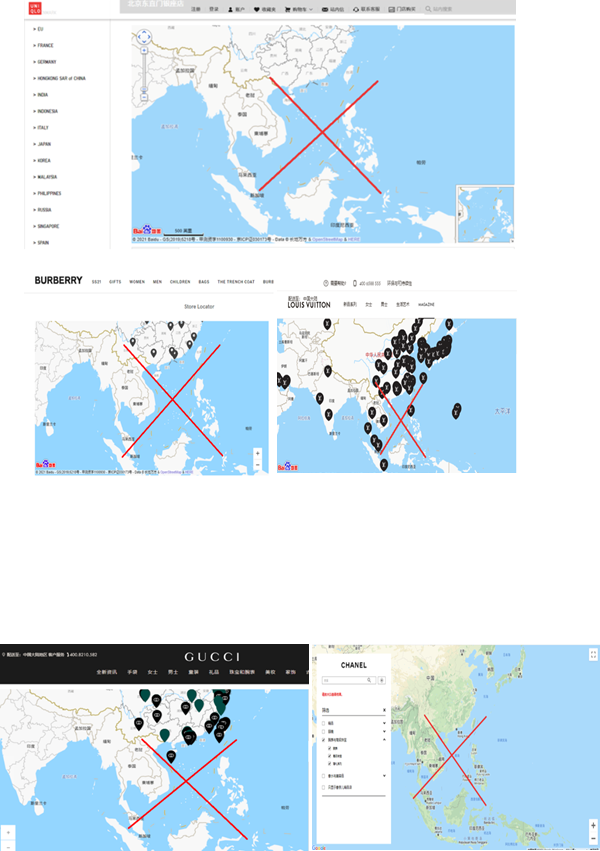Open GIFTS menu on Burberry site
The height and width of the screenshot is (851, 600).
[x=115, y=282]
